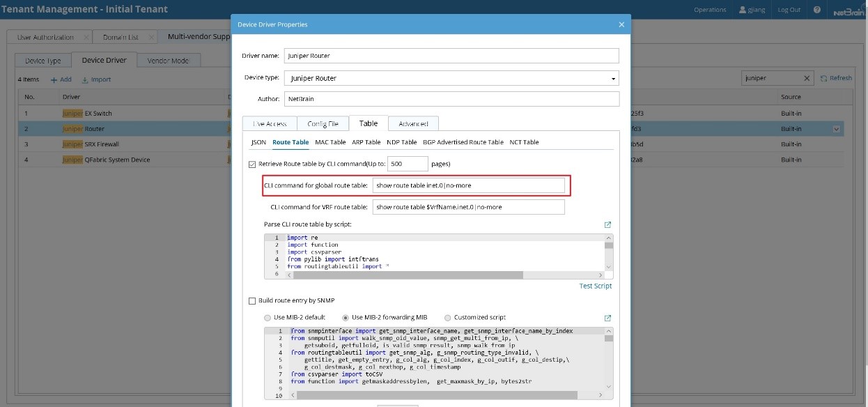Click the Refresh icon for driver list
Image resolution: width=868 pixels, height=407 pixels.
823,78
